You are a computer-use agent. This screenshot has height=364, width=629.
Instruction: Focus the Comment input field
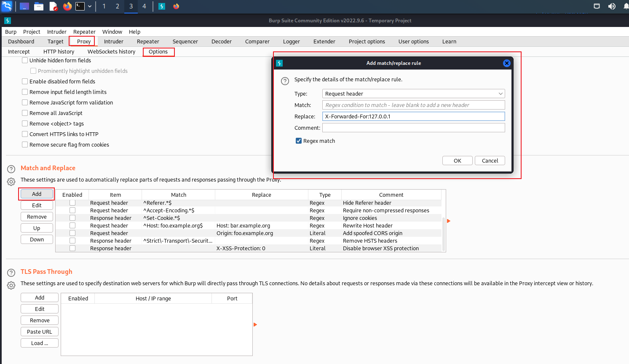[x=414, y=128]
